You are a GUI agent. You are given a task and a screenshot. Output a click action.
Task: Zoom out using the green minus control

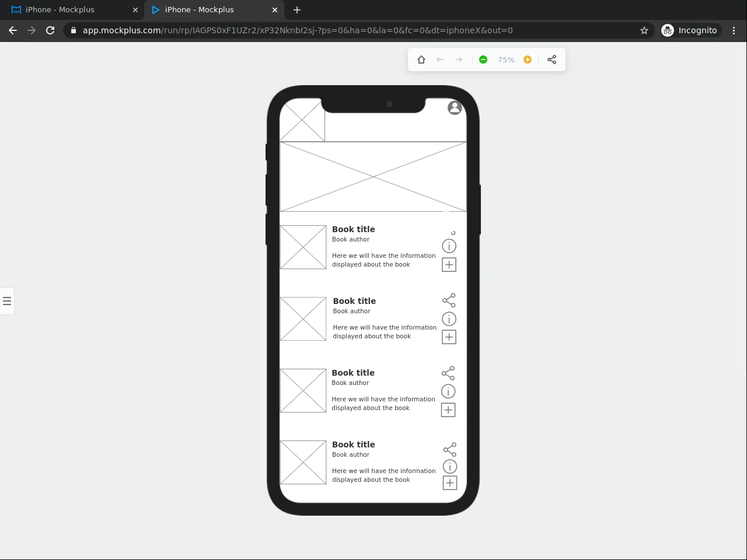point(483,60)
